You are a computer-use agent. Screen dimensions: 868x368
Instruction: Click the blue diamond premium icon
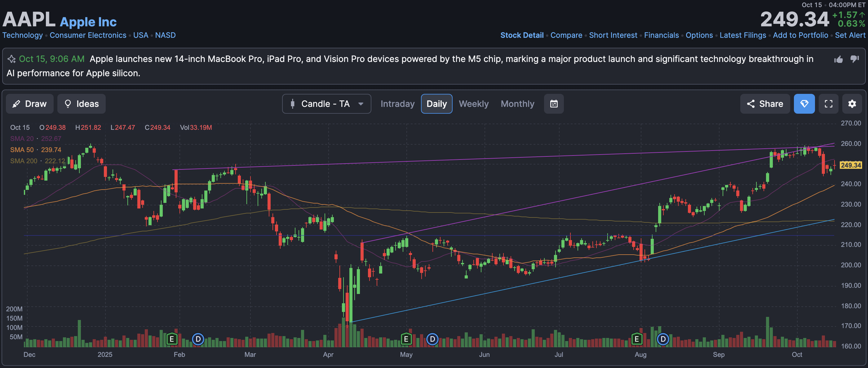pos(804,104)
